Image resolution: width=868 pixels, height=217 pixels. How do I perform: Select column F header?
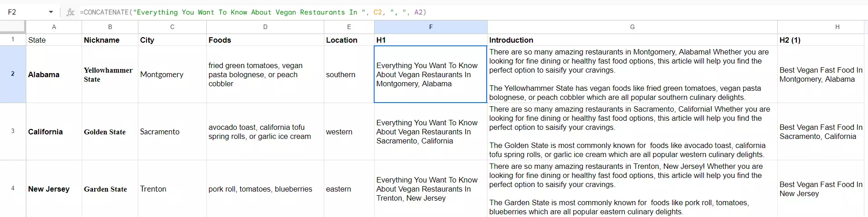tap(430, 27)
